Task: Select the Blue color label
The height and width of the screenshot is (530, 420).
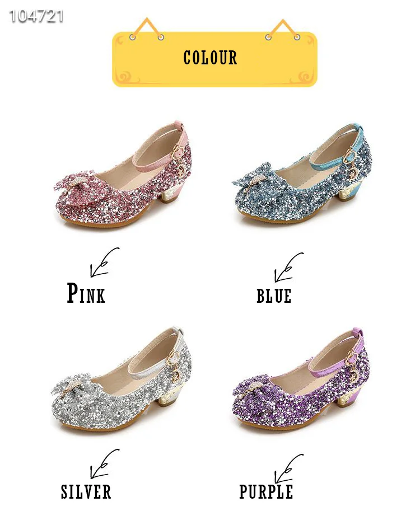Action: tap(274, 296)
